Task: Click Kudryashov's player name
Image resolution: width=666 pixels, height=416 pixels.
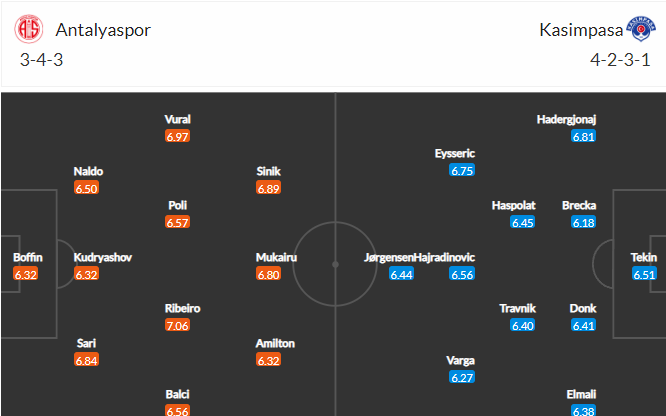Action: tap(103, 258)
